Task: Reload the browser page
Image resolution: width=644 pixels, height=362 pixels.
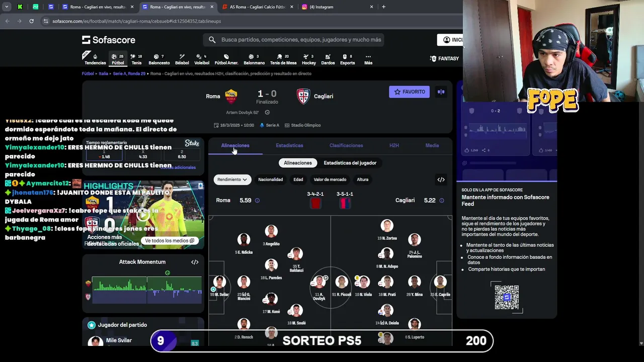Action: click(31, 21)
